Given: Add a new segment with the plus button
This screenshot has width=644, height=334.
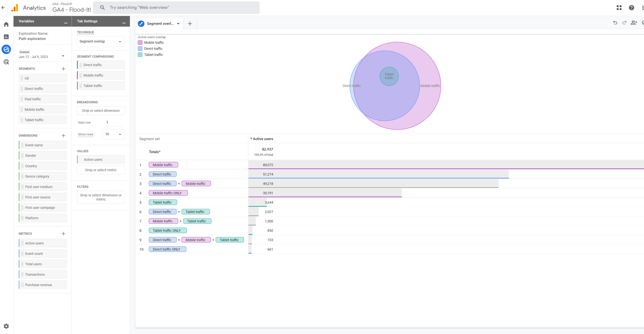Looking at the screenshot, I should coord(63,68).
